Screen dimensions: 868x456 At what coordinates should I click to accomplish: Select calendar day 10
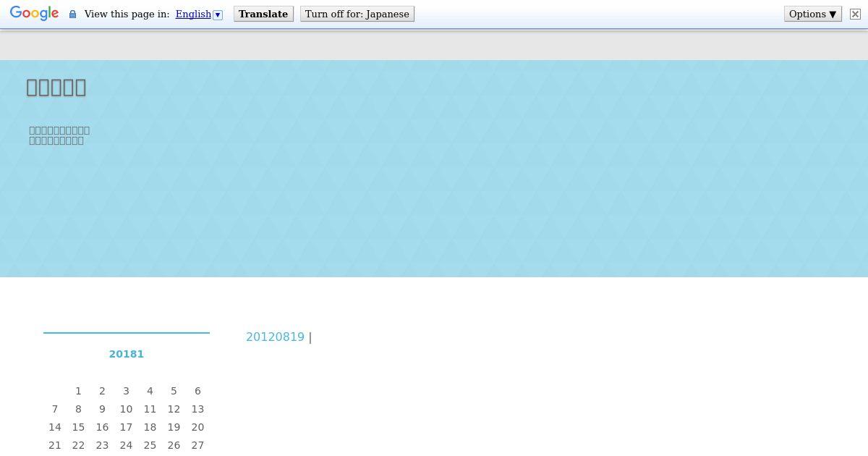pos(126,409)
